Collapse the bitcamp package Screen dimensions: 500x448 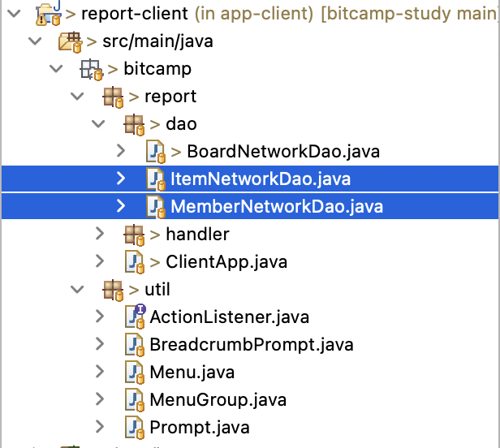click(x=57, y=68)
